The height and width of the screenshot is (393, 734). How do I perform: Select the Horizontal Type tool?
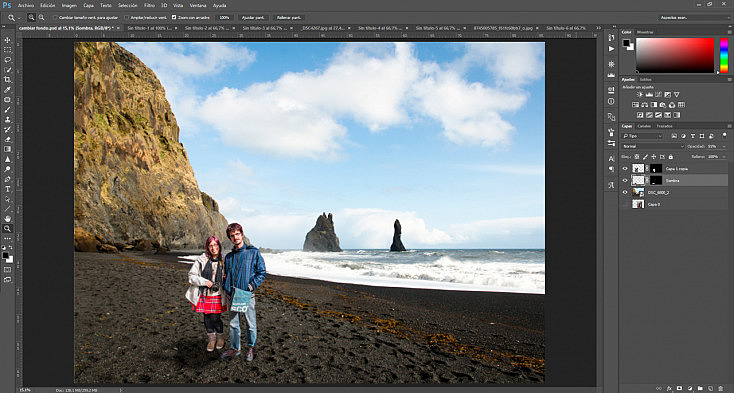click(x=7, y=189)
